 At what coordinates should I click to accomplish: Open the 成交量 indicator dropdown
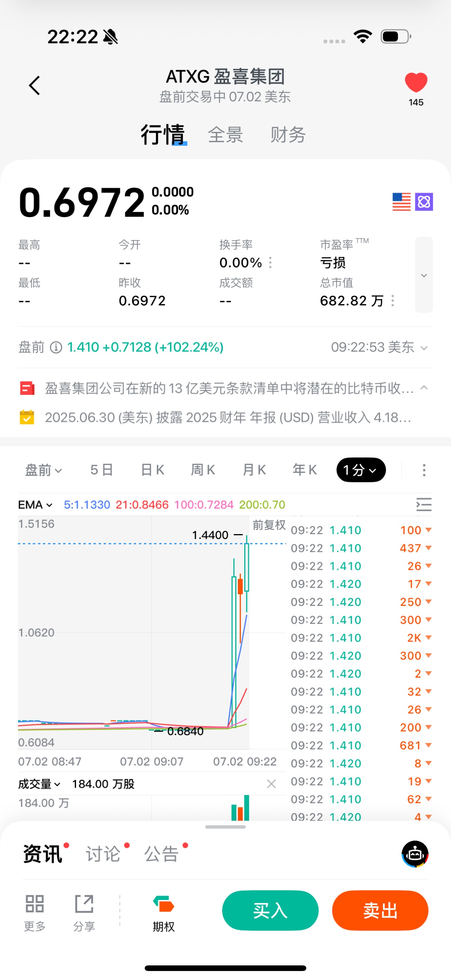point(39,784)
